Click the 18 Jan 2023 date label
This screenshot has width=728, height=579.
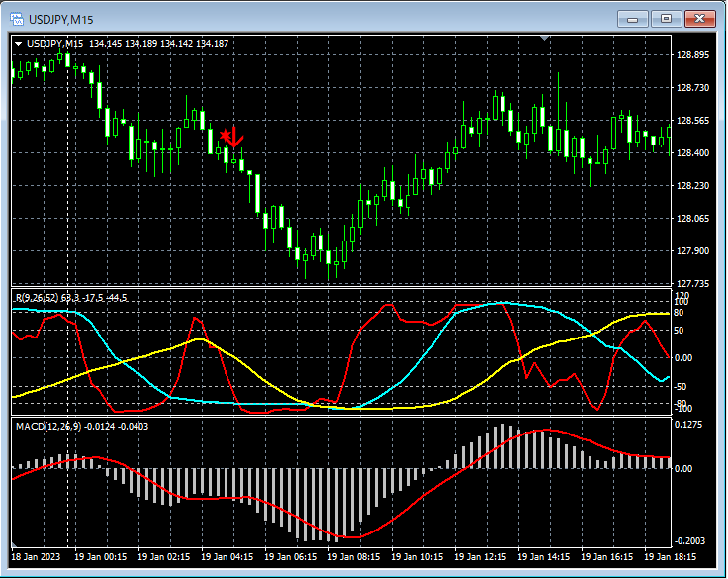click(x=36, y=556)
